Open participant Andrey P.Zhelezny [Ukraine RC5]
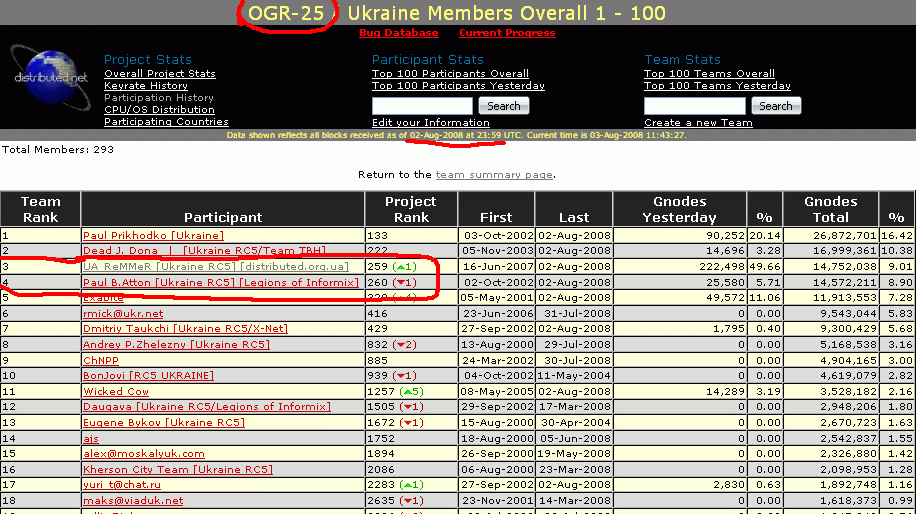 [x=176, y=345]
